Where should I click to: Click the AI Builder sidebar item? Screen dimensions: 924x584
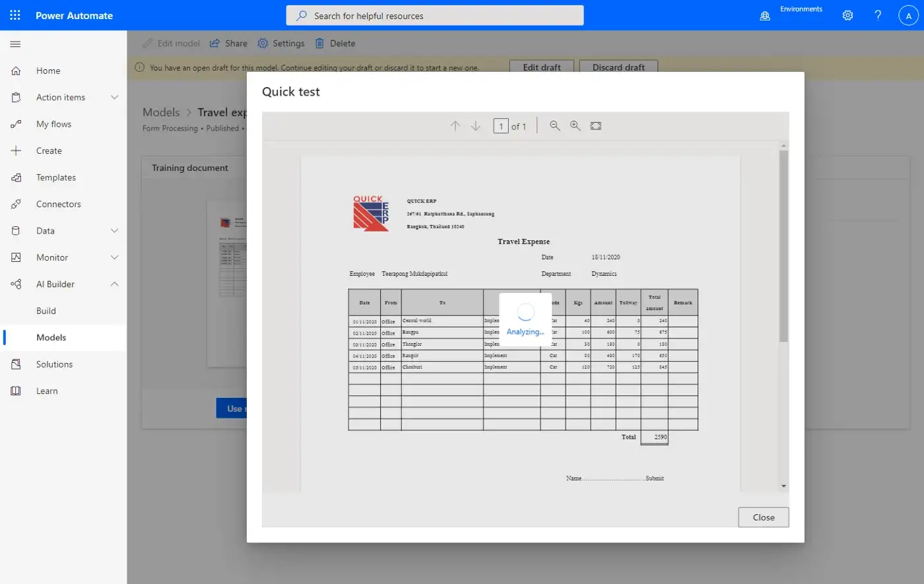pyautogui.click(x=55, y=284)
